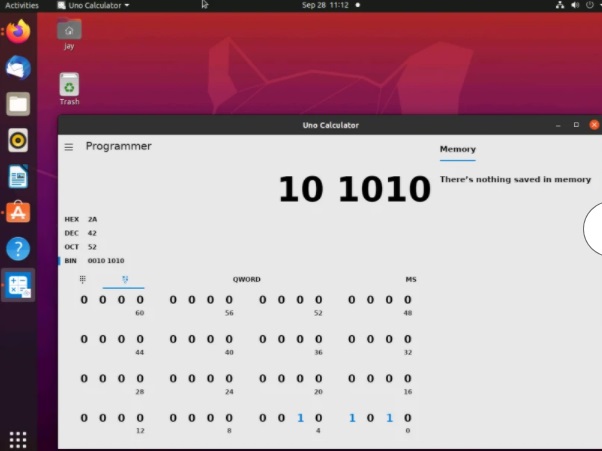Open the Help icon in dock
The height and width of the screenshot is (451, 602).
[x=18, y=248]
